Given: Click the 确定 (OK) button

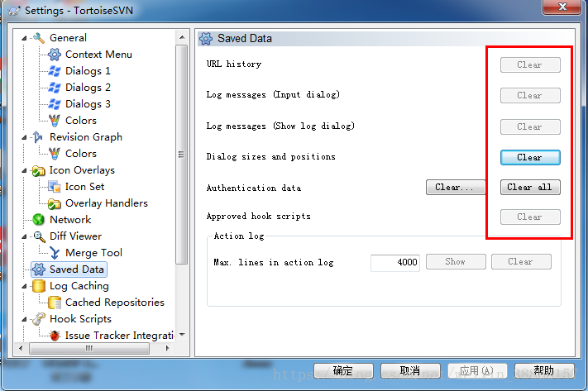Looking at the screenshot, I should 343,371.
